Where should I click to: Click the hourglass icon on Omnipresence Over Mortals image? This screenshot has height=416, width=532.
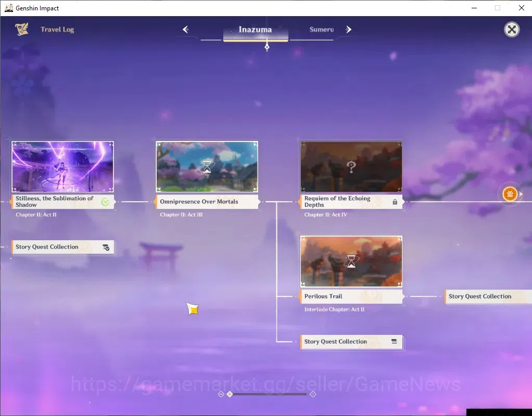[207, 166]
